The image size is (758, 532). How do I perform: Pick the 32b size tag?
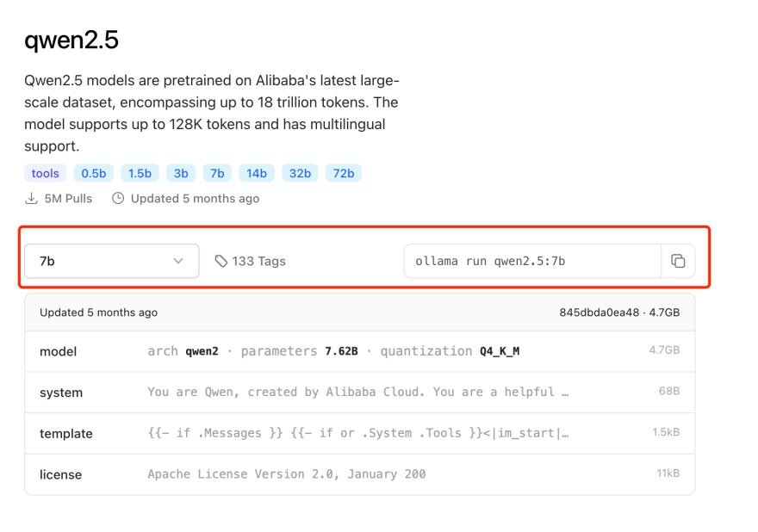300,173
